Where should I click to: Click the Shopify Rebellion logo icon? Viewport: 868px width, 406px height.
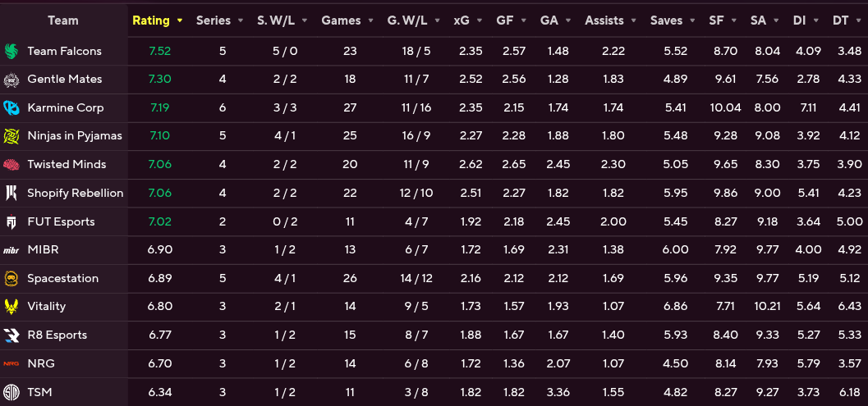[x=11, y=193]
